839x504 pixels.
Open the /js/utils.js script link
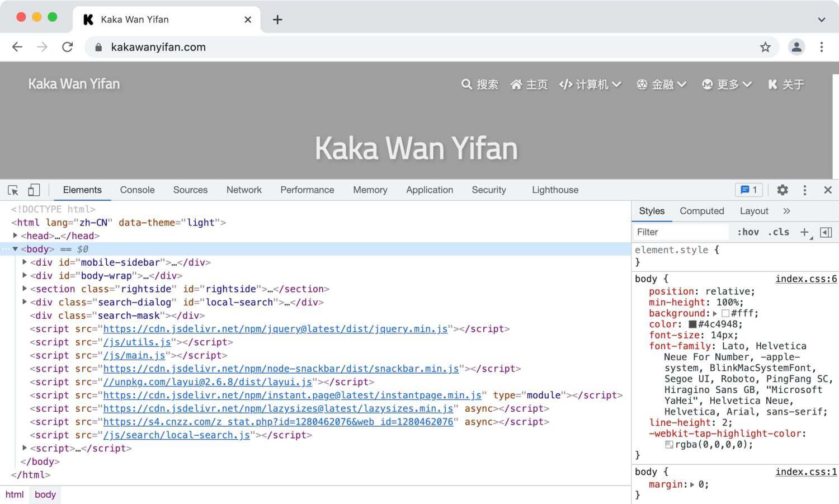pos(137,342)
